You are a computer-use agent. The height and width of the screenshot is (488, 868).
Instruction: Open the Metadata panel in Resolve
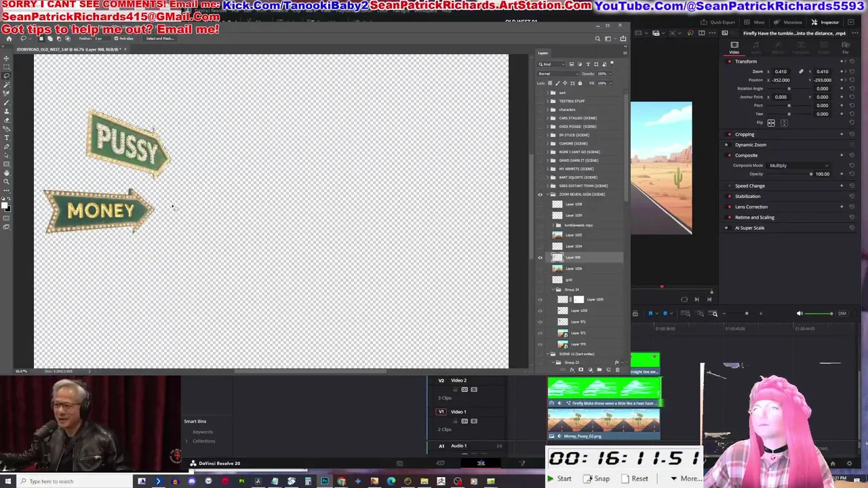pos(789,22)
